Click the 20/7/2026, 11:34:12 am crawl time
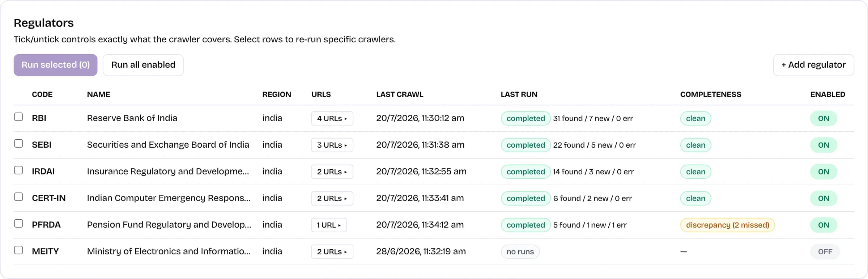The image size is (868, 279). pos(420,225)
